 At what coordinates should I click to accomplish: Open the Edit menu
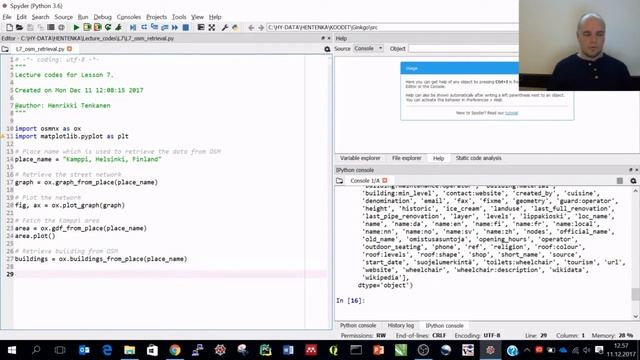(x=21, y=17)
